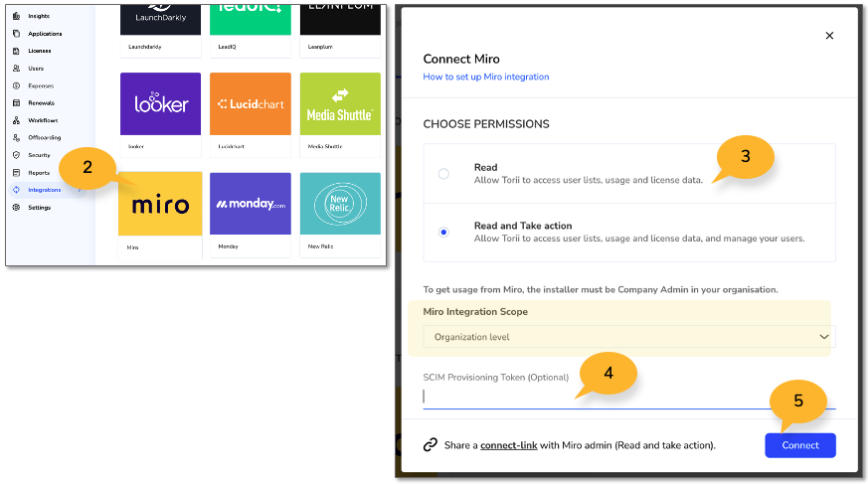Click the blue Connect button
868x484 pixels.
pyautogui.click(x=800, y=445)
